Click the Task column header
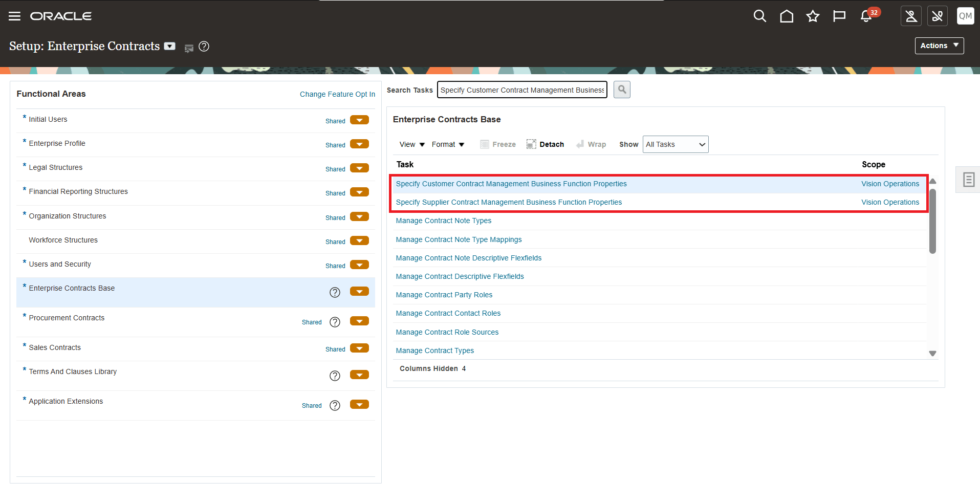Viewport: 980px width, 504px height. coord(405,164)
